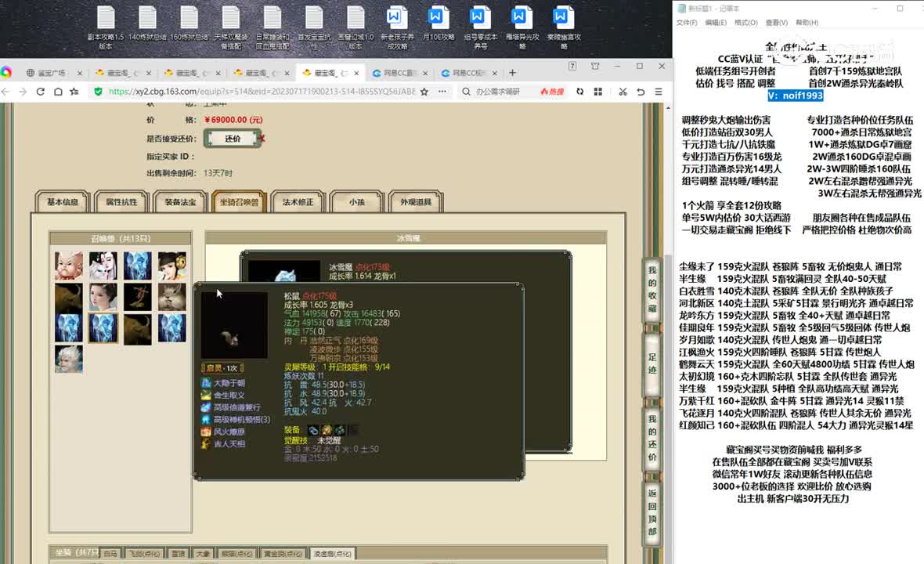The image size is (924, 564).
Task: Open Notepad 查看(V) menu
Action: [776, 23]
